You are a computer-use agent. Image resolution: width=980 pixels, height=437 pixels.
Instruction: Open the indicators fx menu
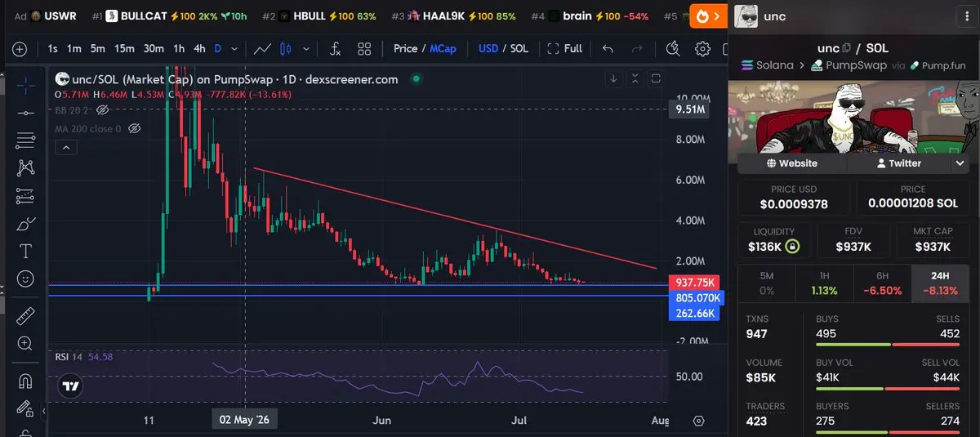click(335, 49)
